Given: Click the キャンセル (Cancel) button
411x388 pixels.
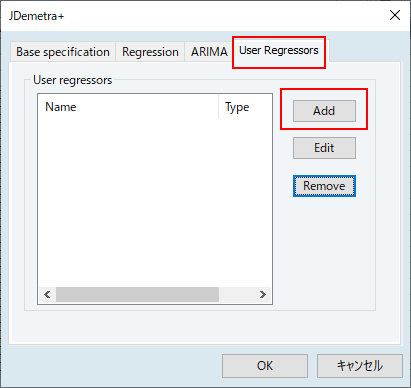Looking at the screenshot, I should tap(360, 366).
